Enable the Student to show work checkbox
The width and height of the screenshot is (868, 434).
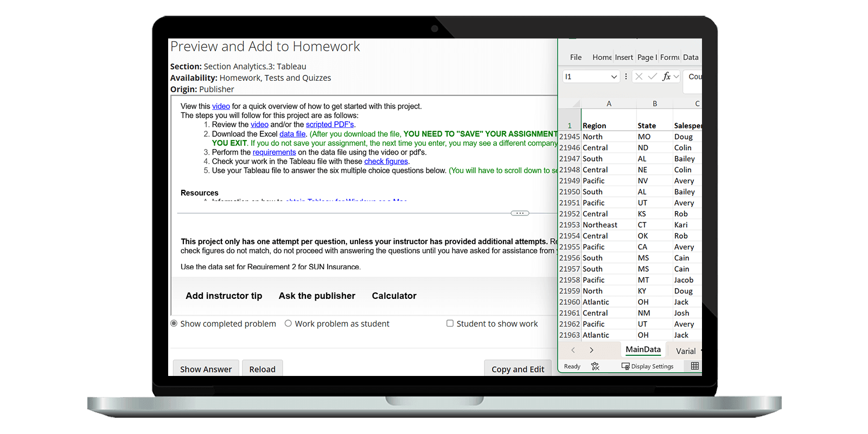(x=450, y=323)
